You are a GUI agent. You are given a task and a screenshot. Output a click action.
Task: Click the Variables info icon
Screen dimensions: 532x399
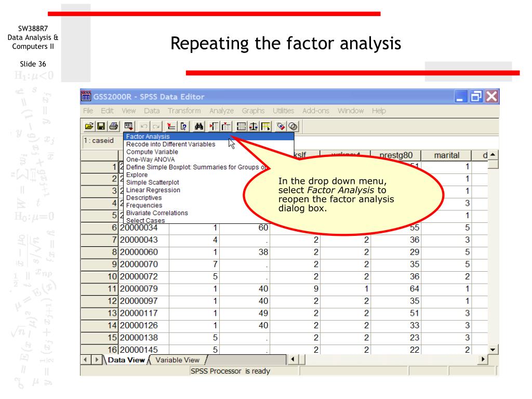point(183,127)
